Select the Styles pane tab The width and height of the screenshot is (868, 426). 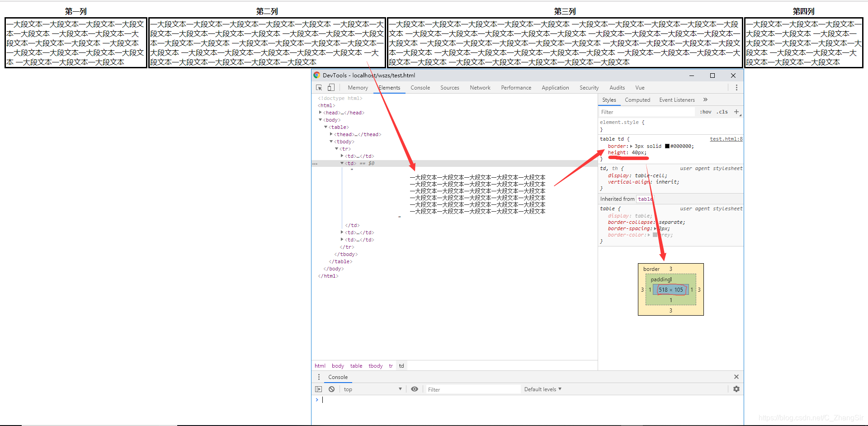609,100
